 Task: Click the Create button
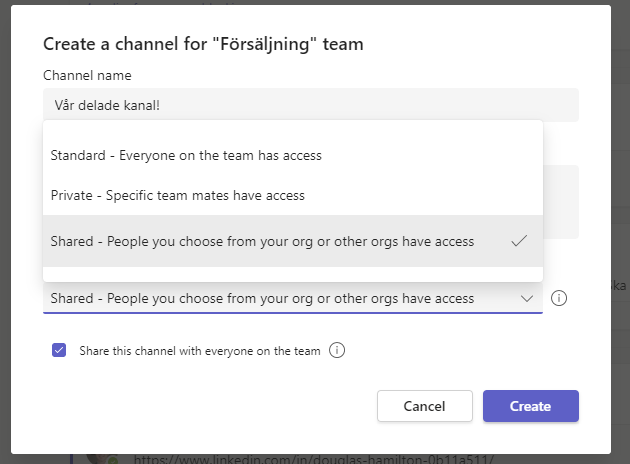coord(531,406)
